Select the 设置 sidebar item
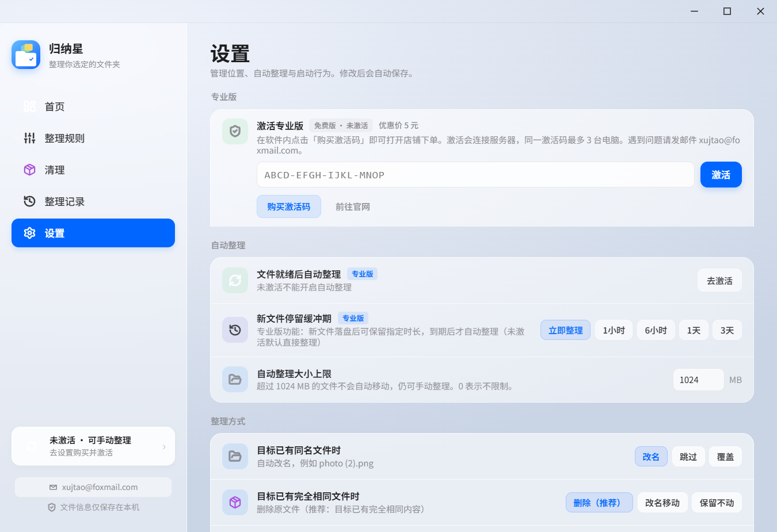 coord(93,233)
